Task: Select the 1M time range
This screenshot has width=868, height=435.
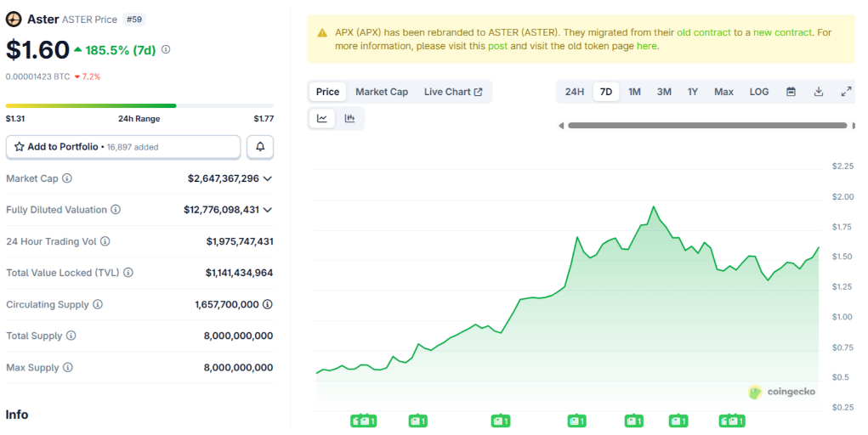Action: 634,92
